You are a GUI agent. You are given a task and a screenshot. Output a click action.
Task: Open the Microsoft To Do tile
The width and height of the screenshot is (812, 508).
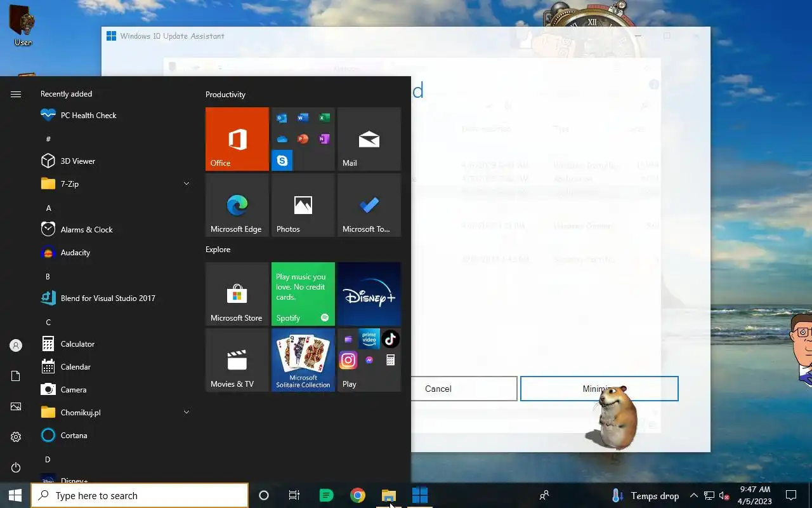[x=369, y=205]
